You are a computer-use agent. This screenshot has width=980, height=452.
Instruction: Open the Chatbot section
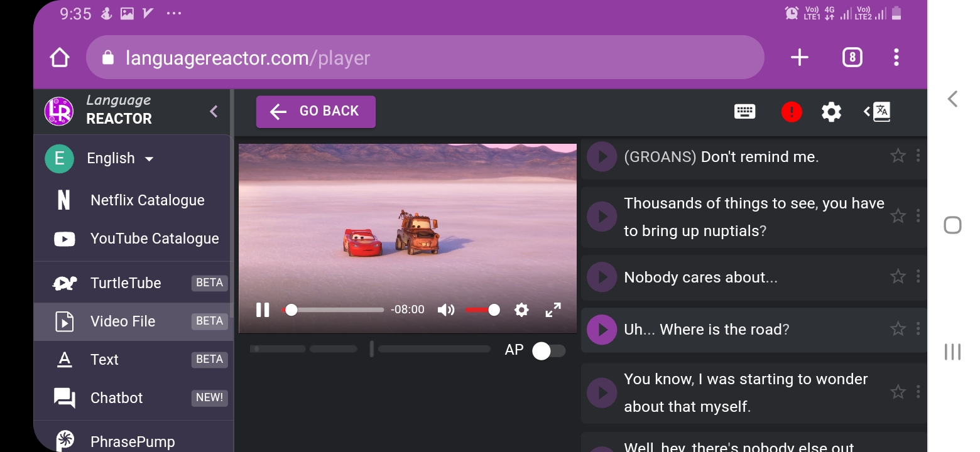click(133, 398)
